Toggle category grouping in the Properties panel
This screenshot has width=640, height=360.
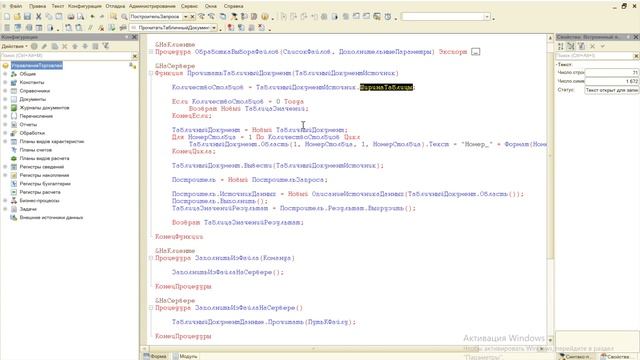point(571,47)
